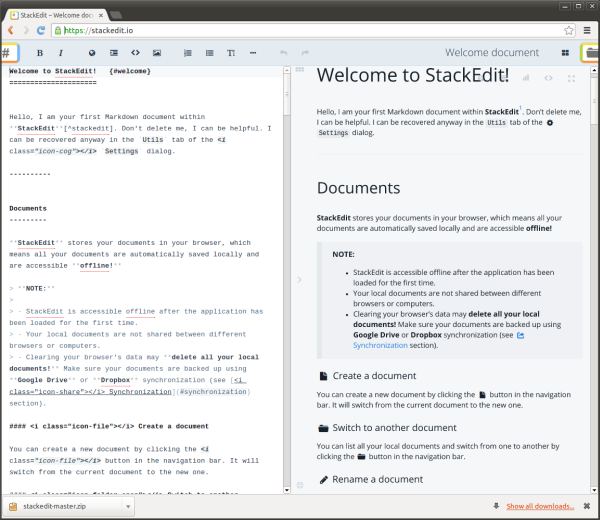600x520 pixels.
Task: Apply italic formatting
Action: [x=61, y=53]
